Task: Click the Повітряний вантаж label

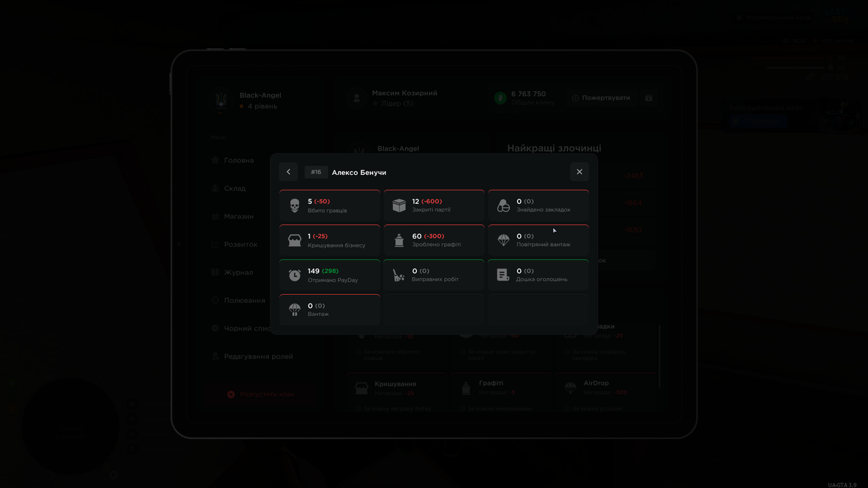Action: (543, 245)
